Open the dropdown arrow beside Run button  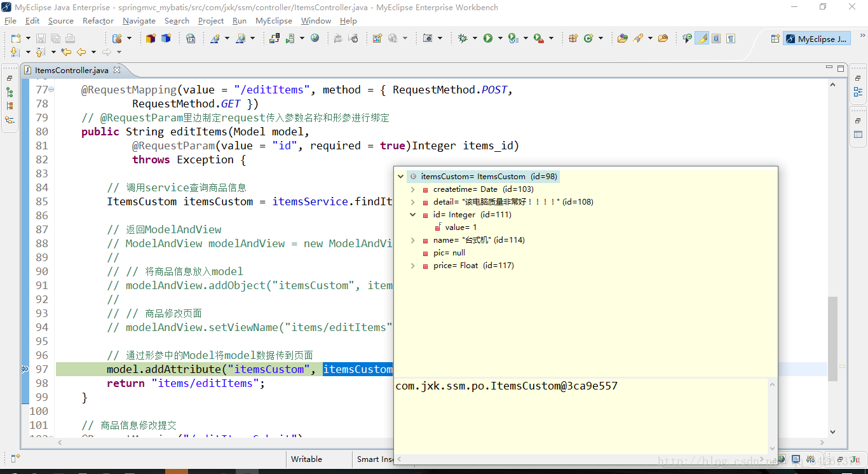500,39
